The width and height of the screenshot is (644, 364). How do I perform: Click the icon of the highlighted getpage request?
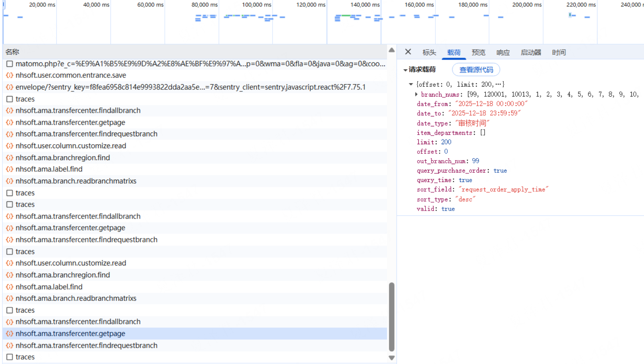10,334
